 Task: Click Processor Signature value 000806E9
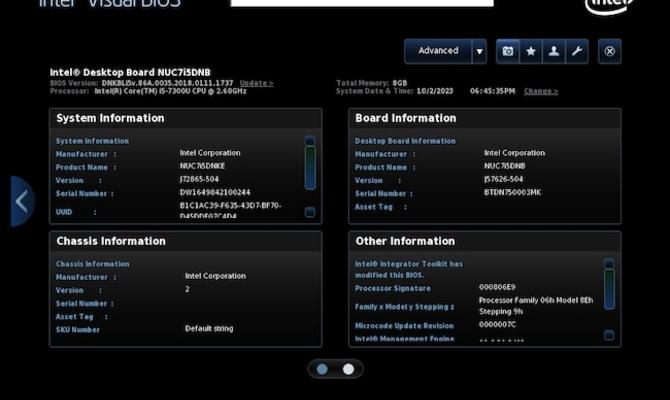tap(497, 287)
